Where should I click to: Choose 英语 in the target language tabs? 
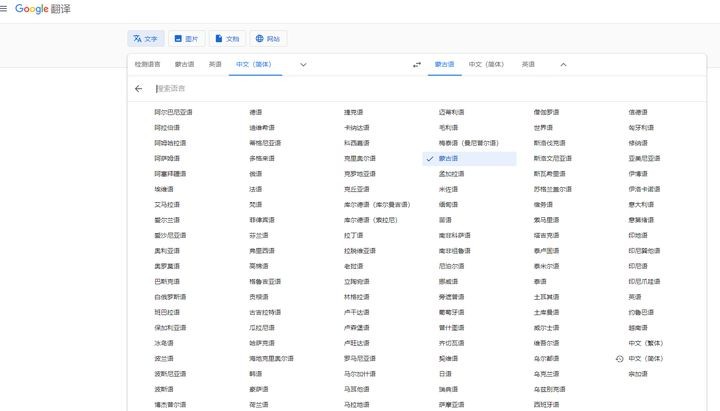click(x=529, y=64)
